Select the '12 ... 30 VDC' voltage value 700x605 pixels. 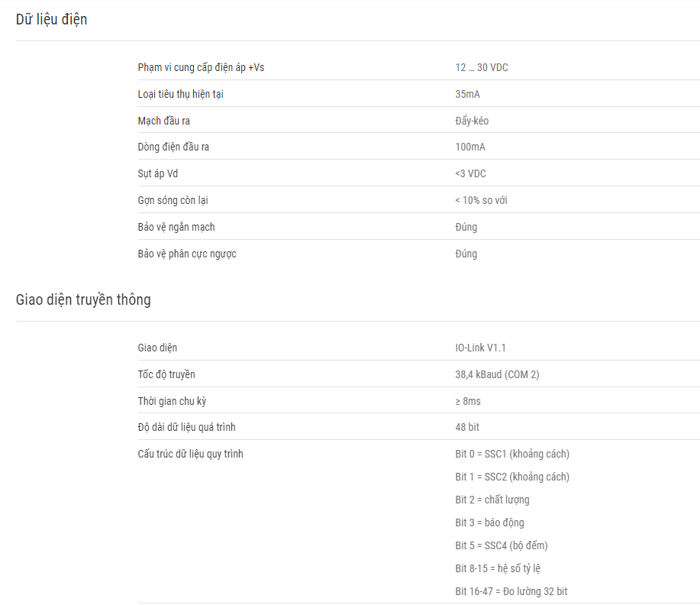(482, 67)
